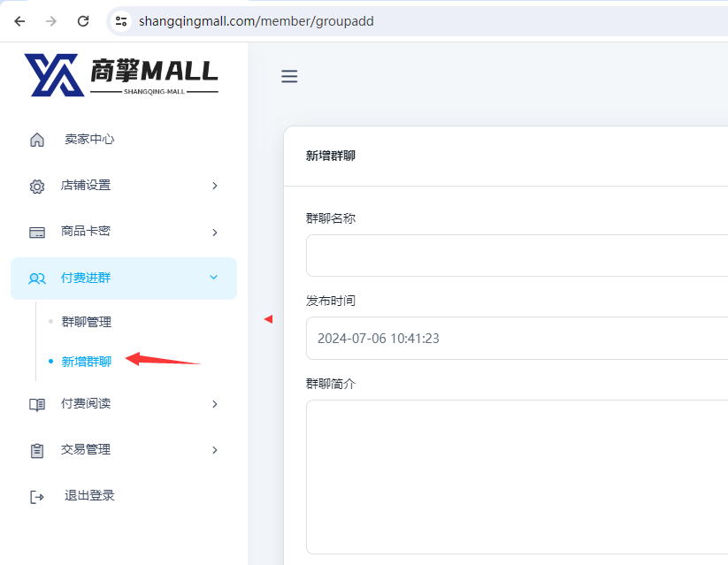Click the home icon beside 卖家中心
728x565 pixels.
(37, 140)
